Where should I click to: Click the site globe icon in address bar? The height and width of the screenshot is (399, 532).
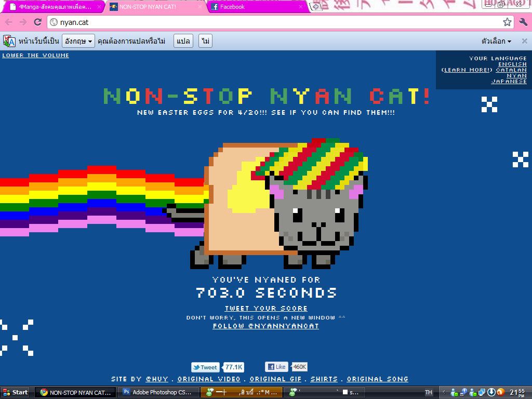[x=54, y=22]
